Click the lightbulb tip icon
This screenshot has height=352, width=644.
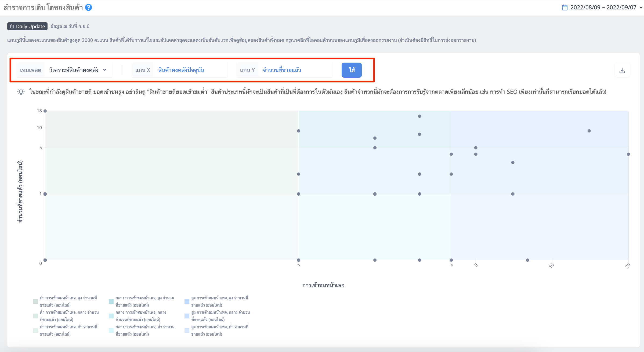coord(21,92)
